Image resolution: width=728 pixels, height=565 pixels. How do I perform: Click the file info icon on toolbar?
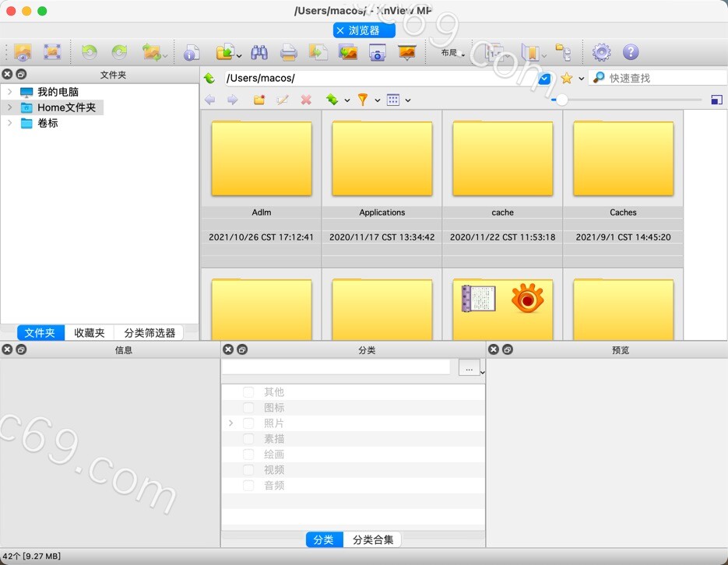192,52
